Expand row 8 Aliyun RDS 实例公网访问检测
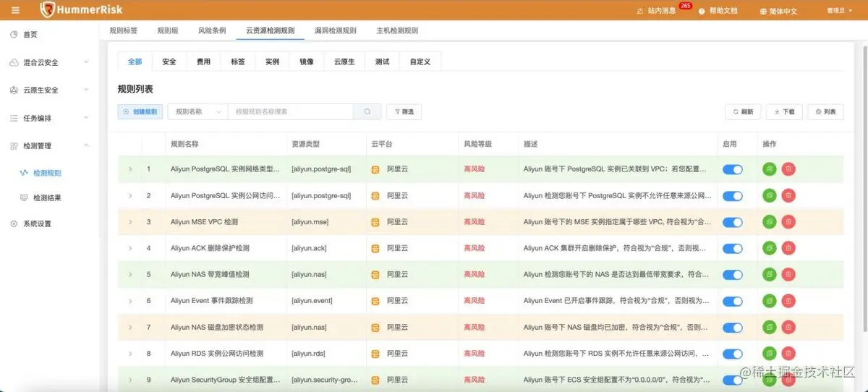The height and width of the screenshot is (392, 868). click(x=131, y=354)
